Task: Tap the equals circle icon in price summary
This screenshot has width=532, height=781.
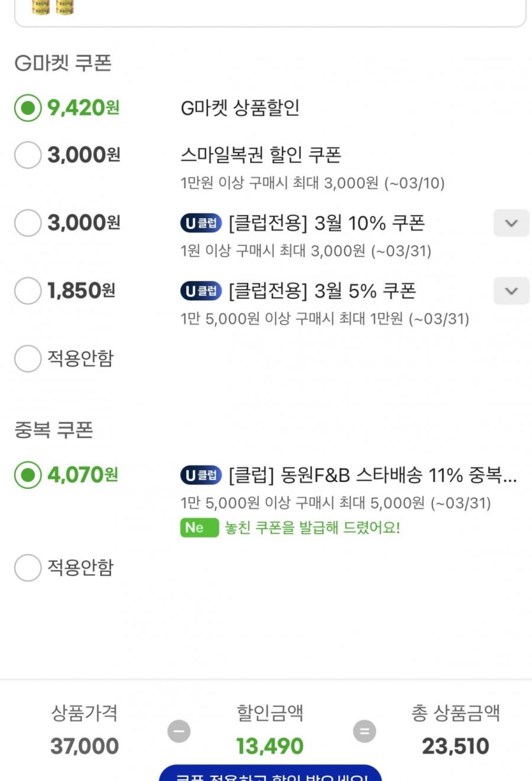Action: pos(365,731)
